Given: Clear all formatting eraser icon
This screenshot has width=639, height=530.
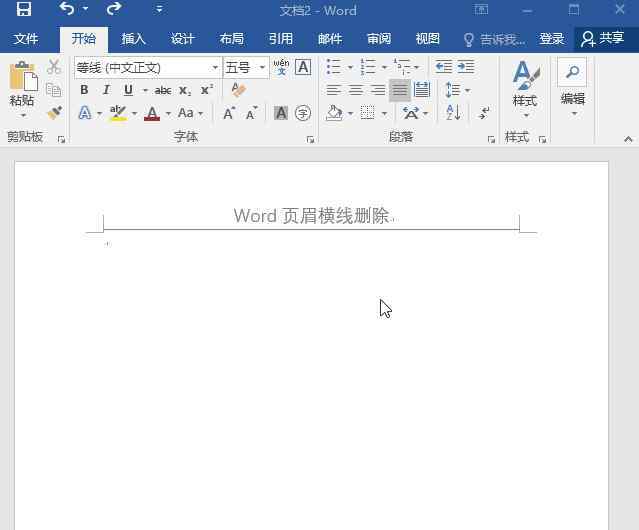Looking at the screenshot, I should pos(238,90).
